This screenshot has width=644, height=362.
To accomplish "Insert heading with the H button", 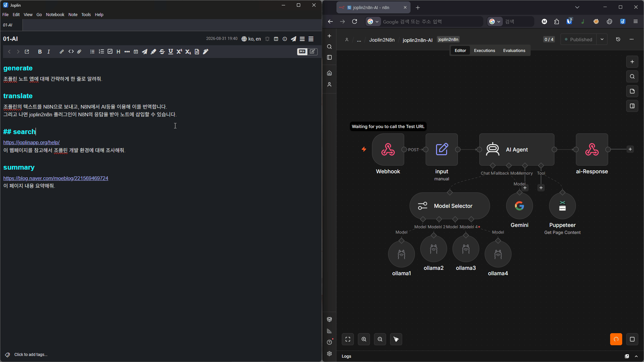I will [x=118, y=52].
